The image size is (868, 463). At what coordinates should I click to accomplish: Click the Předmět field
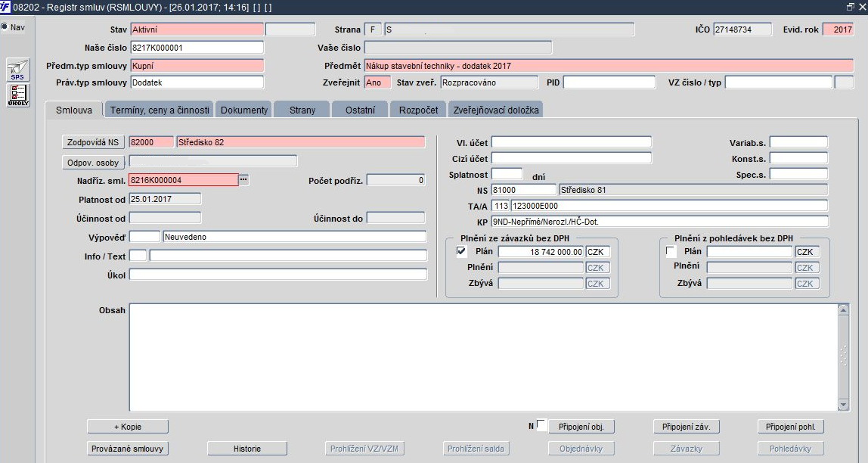pyautogui.click(x=609, y=66)
